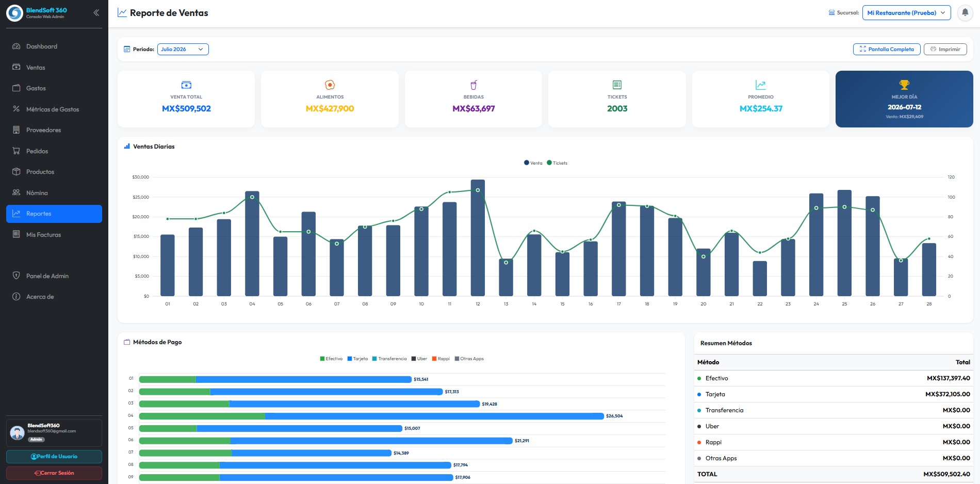
Task: Go to Dashboard in the sidebar
Action: (x=54, y=46)
